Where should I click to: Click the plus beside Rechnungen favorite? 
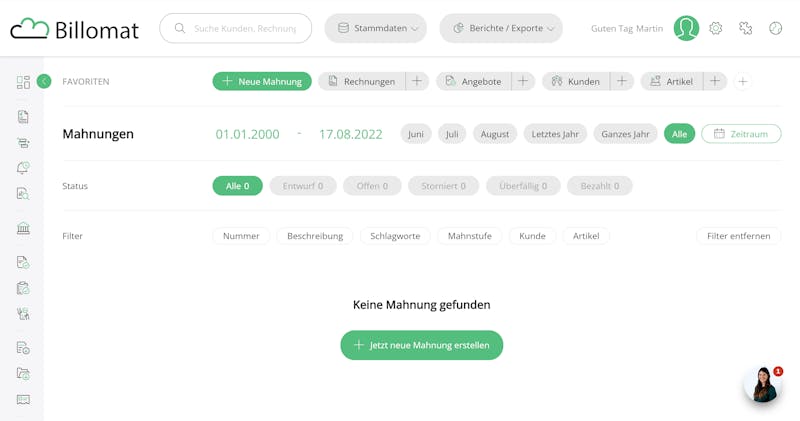click(417, 81)
